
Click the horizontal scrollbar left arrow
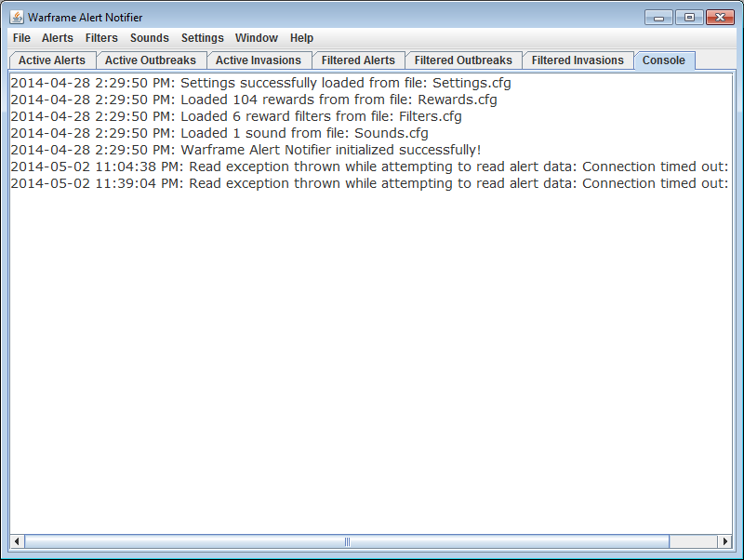[x=17, y=541]
